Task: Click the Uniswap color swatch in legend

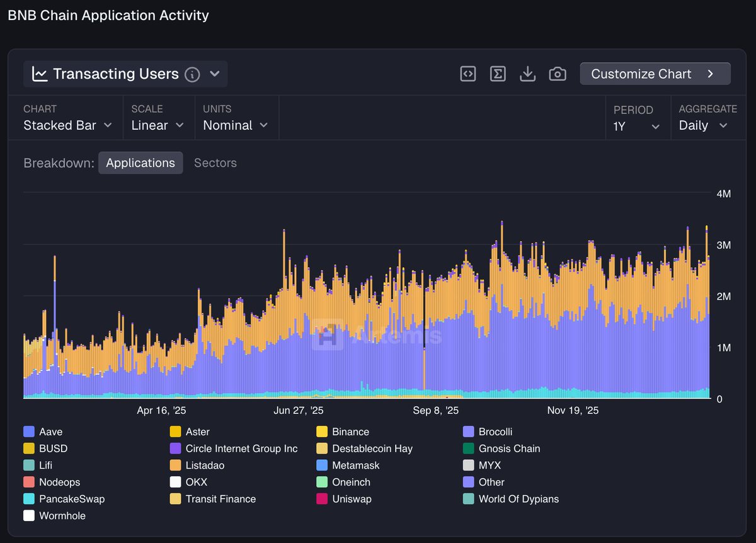Action: (x=322, y=499)
